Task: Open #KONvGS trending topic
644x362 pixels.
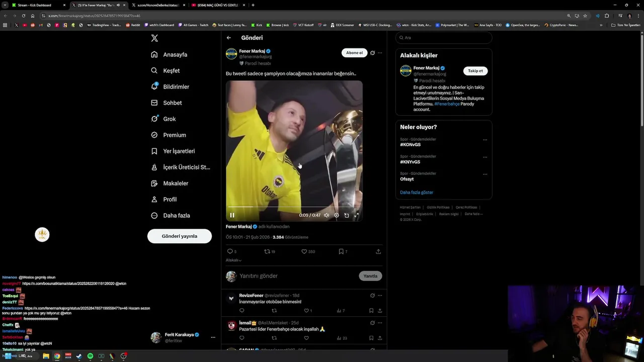Action: pyautogui.click(x=411, y=145)
